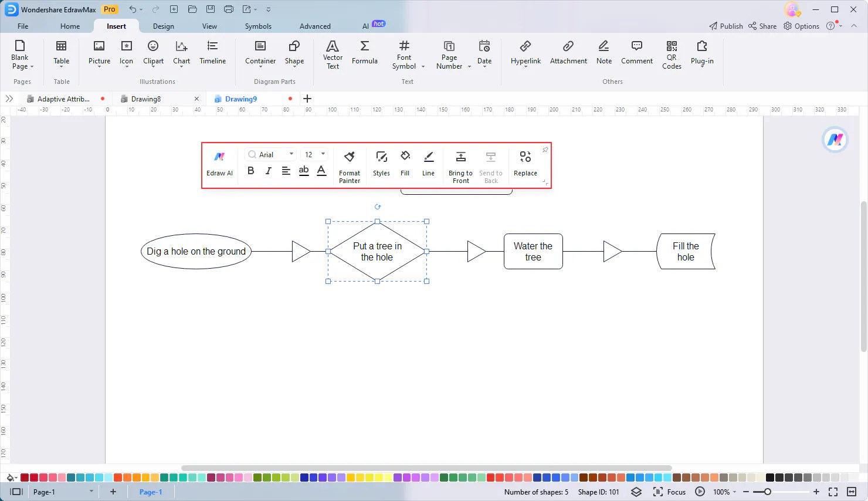Insert a Formula
Screen dimensions: 868x501
(364, 53)
